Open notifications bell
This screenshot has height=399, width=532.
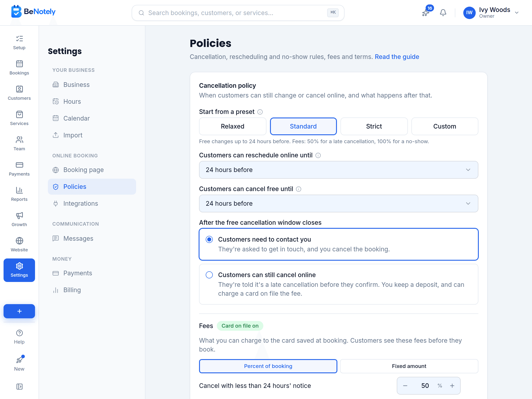point(443,12)
